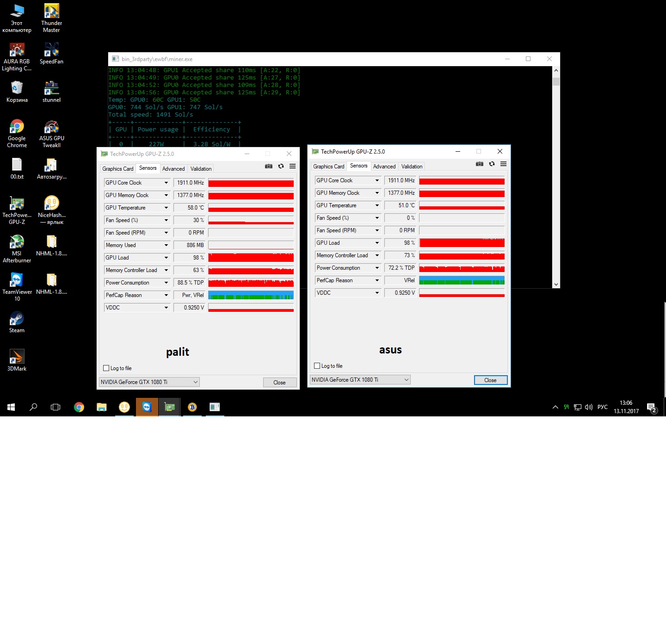The height and width of the screenshot is (644, 666).
Task: Open hamburger menu in palit GPU-Z window
Action: 293,166
